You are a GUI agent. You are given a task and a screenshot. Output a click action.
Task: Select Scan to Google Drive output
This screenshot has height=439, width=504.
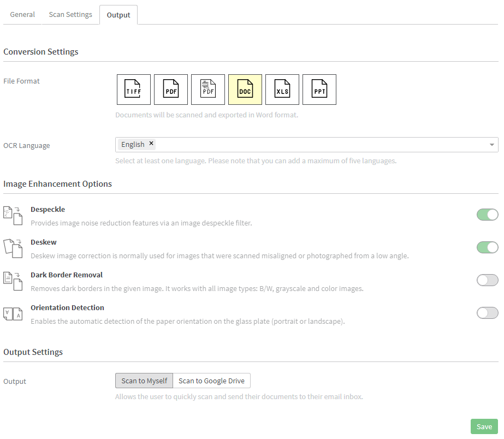coord(211,381)
